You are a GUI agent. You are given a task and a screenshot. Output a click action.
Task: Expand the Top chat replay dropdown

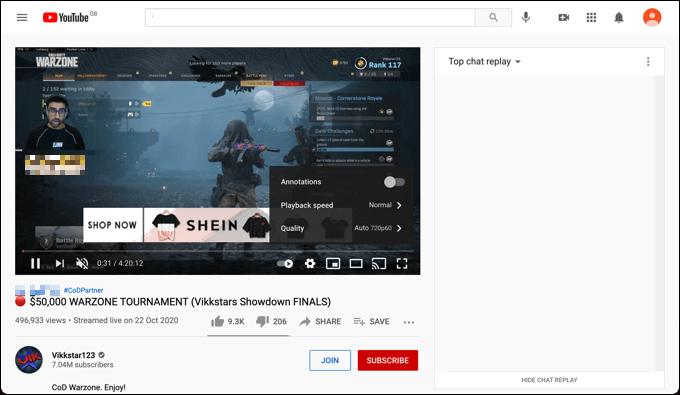[x=484, y=62]
